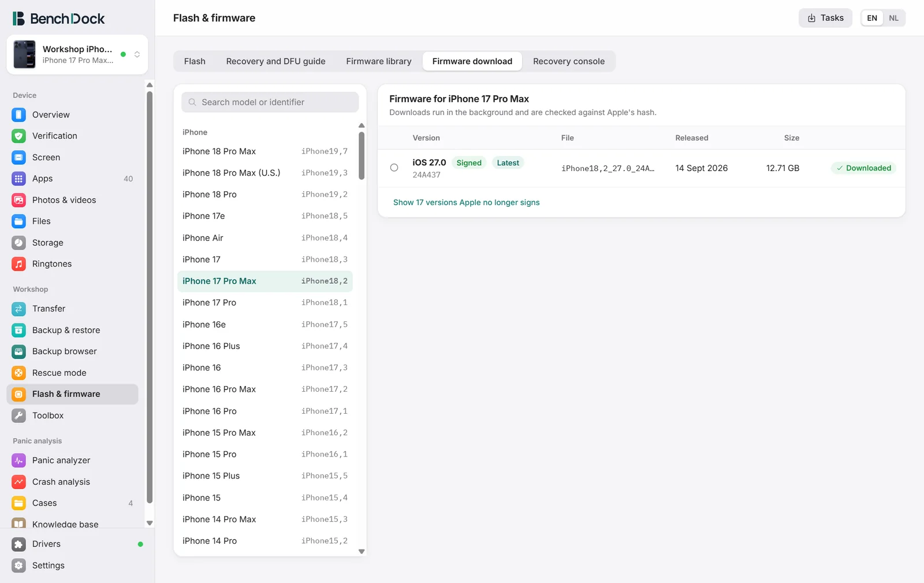Screen dimensions: 924x583
Task: Click the model list scroll-up arrow
Action: pyautogui.click(x=362, y=125)
